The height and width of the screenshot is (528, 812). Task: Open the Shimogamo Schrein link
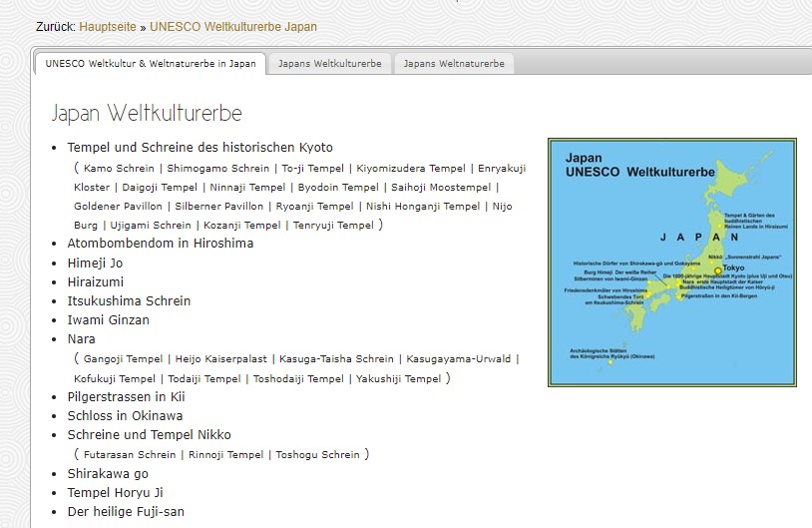click(x=218, y=169)
